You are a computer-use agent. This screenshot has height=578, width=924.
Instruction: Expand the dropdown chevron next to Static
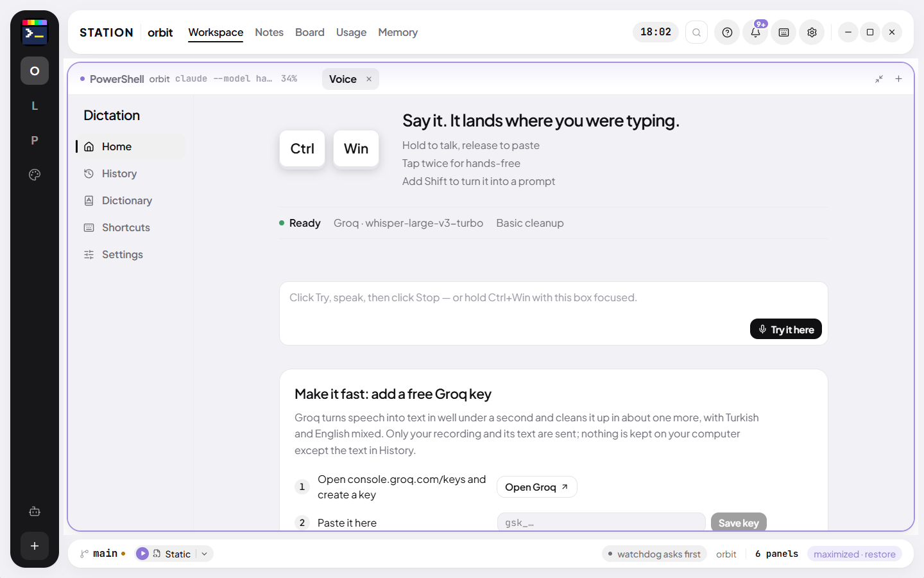pos(204,554)
